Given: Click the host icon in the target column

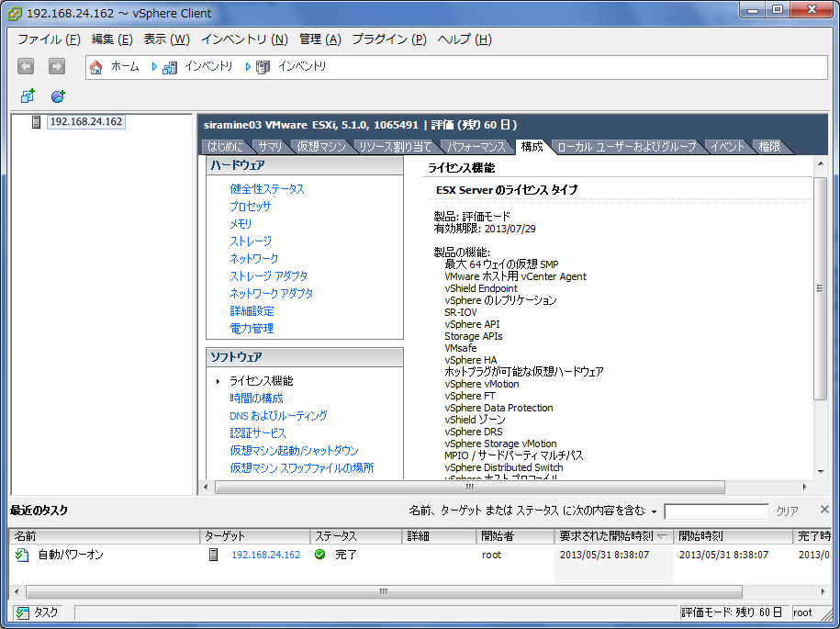Looking at the screenshot, I should point(213,555).
